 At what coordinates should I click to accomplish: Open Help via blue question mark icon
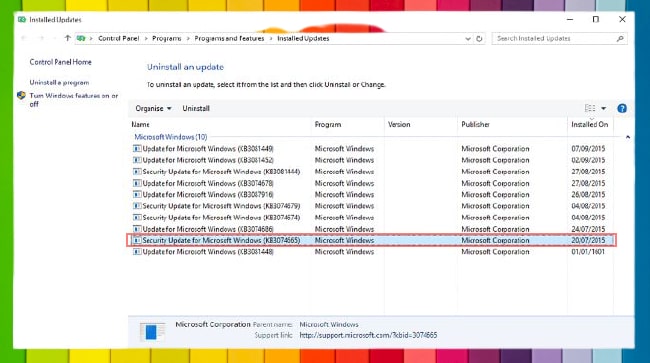(x=622, y=109)
